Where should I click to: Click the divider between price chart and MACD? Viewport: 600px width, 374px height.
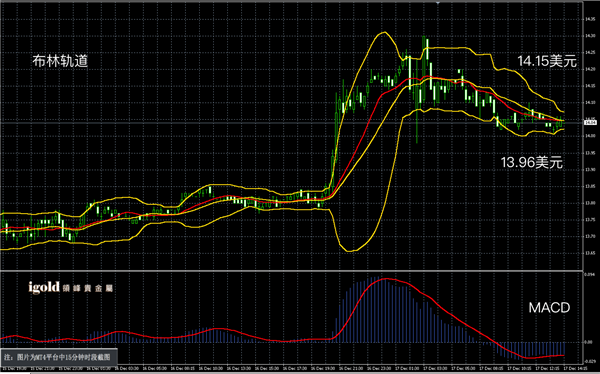coord(292,271)
